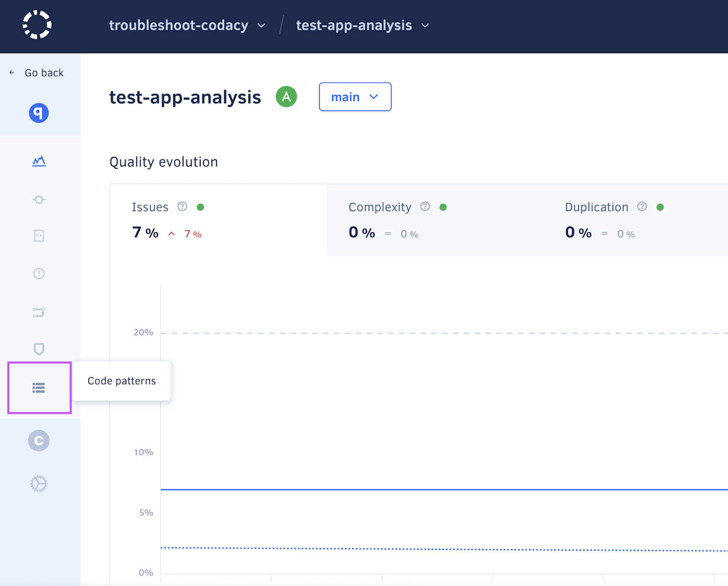728x586 pixels.
Task: Click the help icon next to Duplication
Action: [642, 207]
